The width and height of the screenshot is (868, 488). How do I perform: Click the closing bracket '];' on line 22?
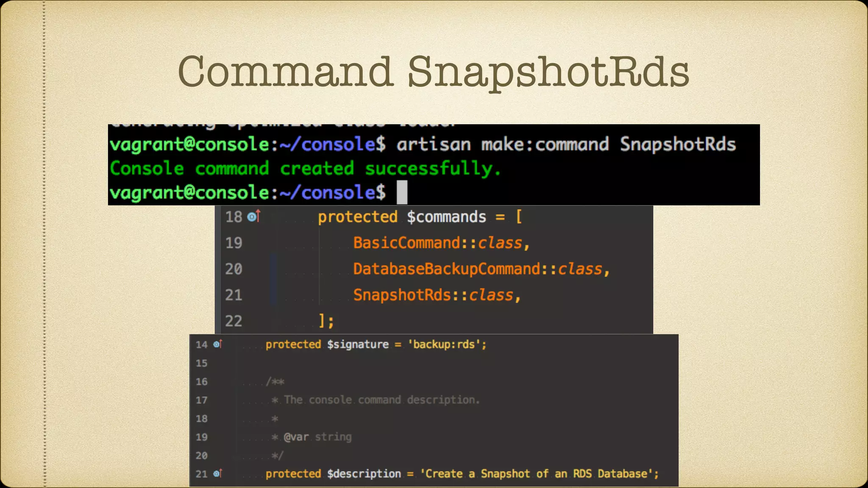pos(326,321)
